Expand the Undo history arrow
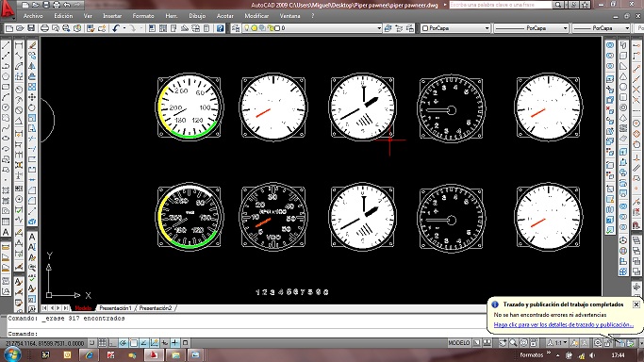 [124, 28]
